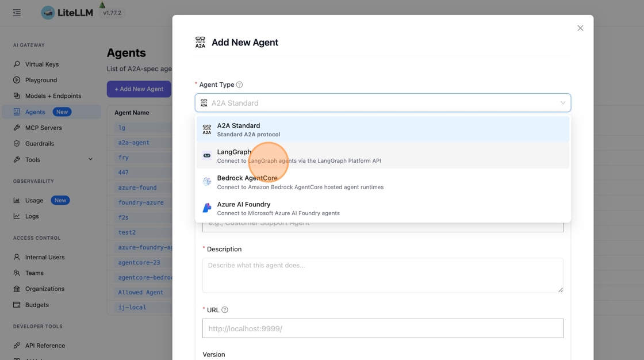644x360 pixels.
Task: Click the URL field help icon
Action: (x=225, y=310)
